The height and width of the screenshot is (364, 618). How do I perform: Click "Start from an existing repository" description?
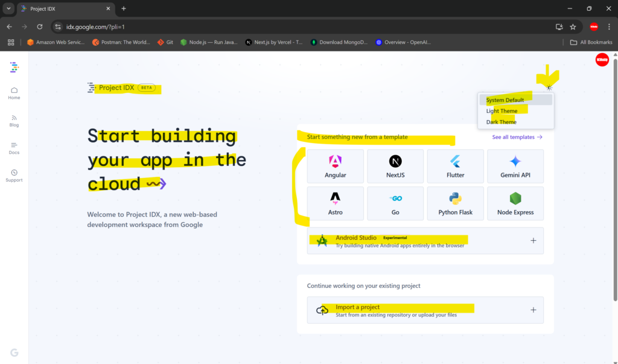coord(396,315)
